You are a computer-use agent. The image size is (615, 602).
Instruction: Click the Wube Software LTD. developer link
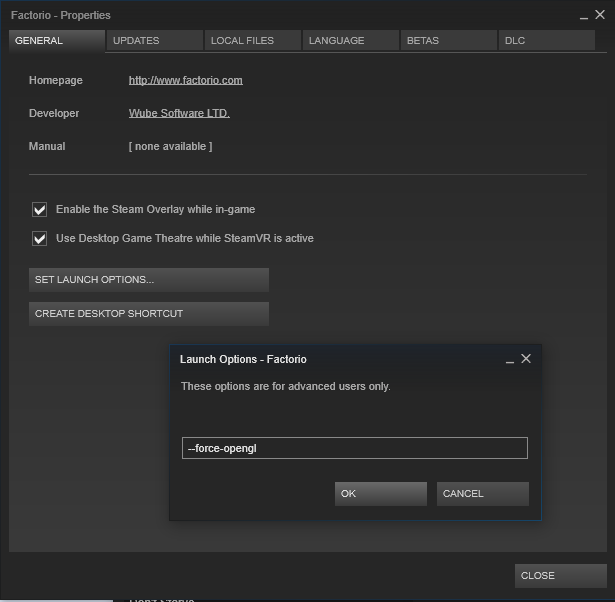pyautogui.click(x=179, y=113)
